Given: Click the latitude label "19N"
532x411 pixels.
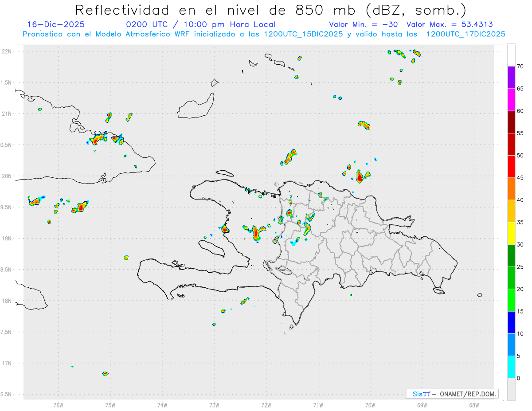Looking at the screenshot, I should click(x=7, y=238).
